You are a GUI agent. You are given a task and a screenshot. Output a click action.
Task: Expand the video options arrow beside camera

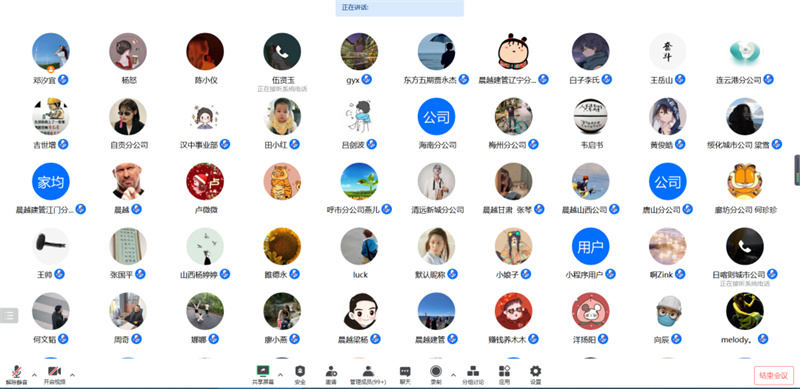coord(72,375)
